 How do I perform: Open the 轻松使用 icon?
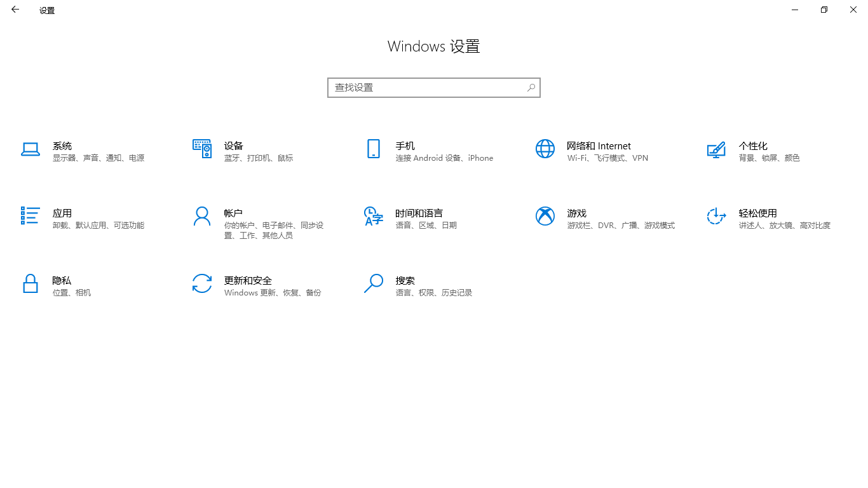click(x=716, y=216)
